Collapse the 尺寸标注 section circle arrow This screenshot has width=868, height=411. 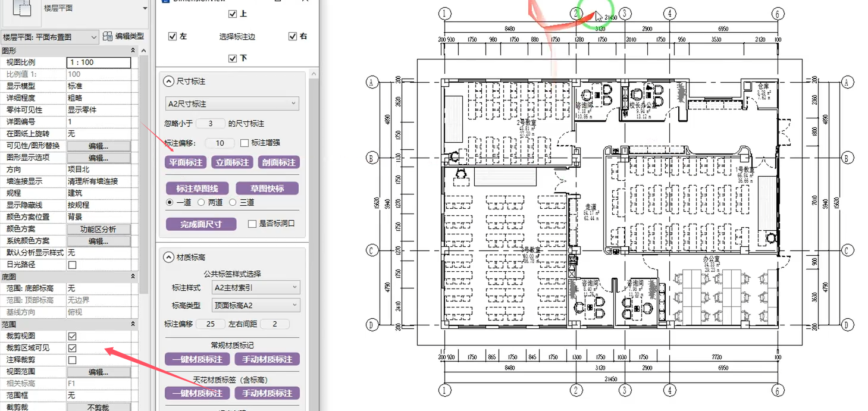pos(168,81)
